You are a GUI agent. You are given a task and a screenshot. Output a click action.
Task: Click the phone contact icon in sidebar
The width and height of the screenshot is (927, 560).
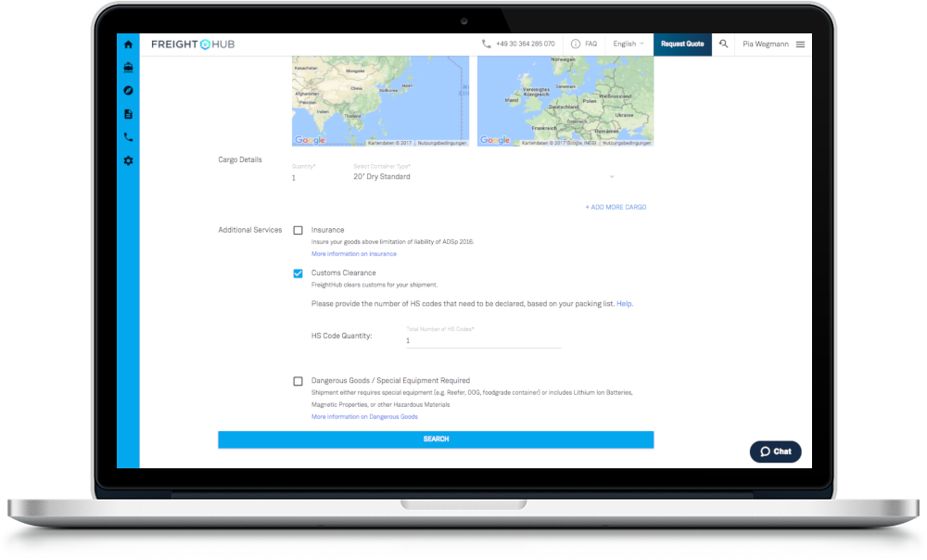pyautogui.click(x=128, y=136)
